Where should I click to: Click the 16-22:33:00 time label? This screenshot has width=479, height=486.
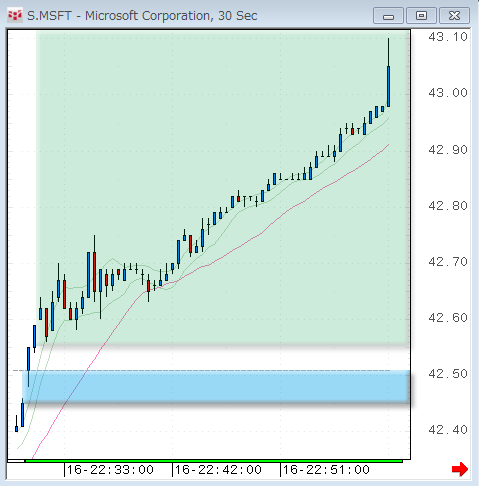[110, 470]
